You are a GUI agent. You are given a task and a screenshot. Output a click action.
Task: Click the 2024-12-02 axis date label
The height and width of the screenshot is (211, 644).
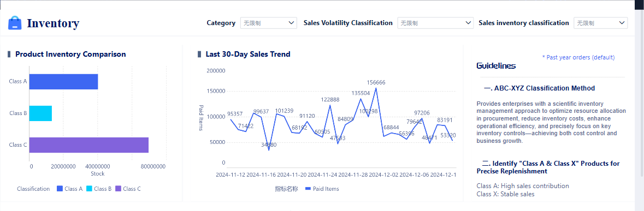383,174
